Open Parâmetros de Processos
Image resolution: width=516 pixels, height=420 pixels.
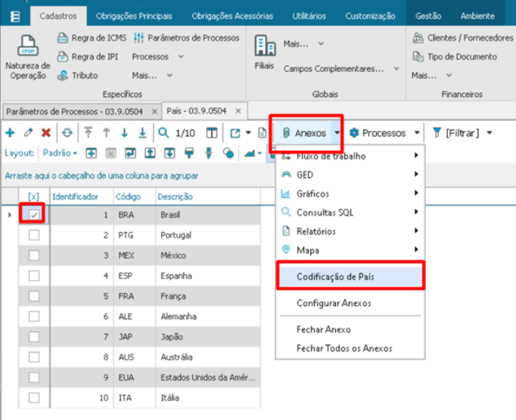[x=187, y=38]
